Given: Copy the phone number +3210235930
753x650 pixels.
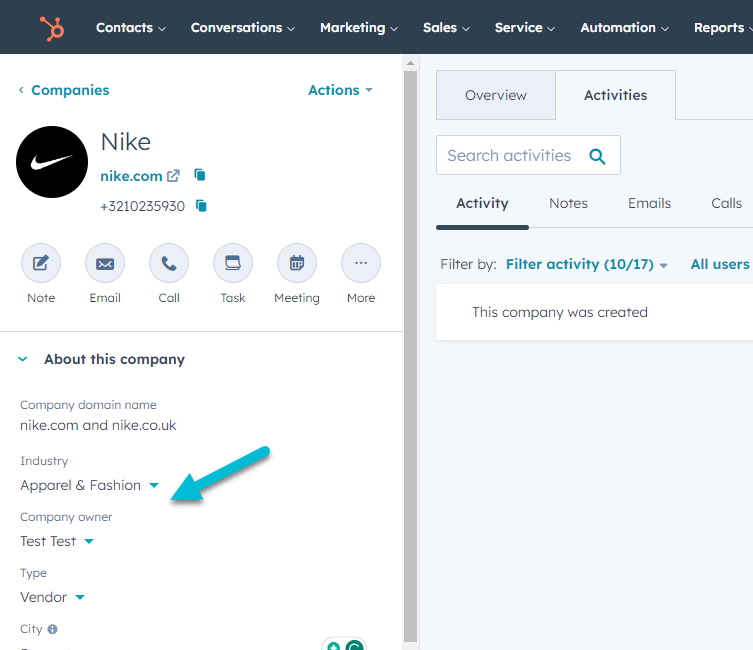Looking at the screenshot, I should click(x=201, y=206).
